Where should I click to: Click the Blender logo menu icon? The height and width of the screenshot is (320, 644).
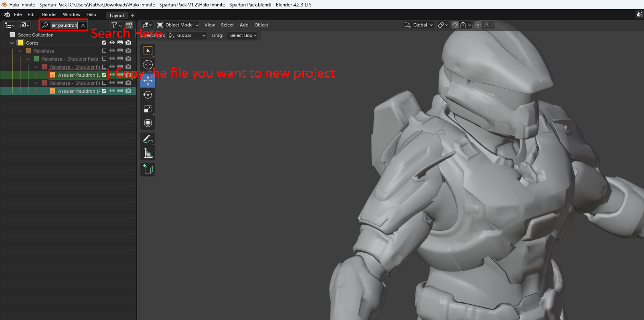(7, 14)
